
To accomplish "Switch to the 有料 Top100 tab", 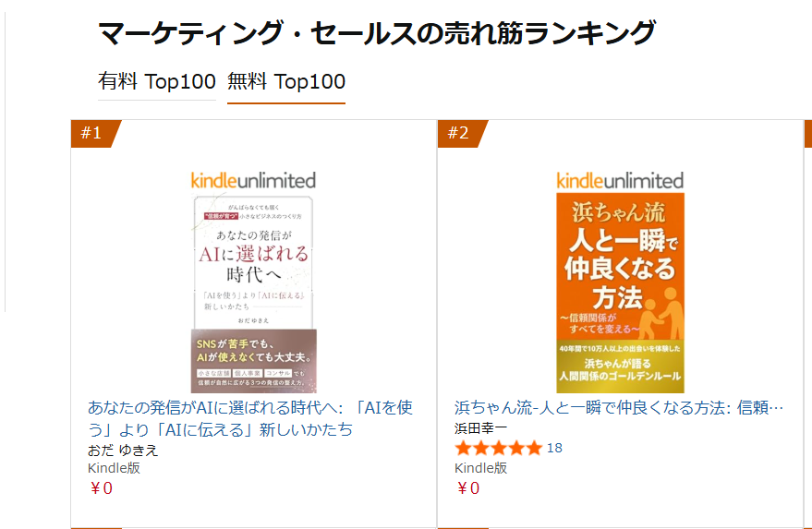I will (156, 82).
